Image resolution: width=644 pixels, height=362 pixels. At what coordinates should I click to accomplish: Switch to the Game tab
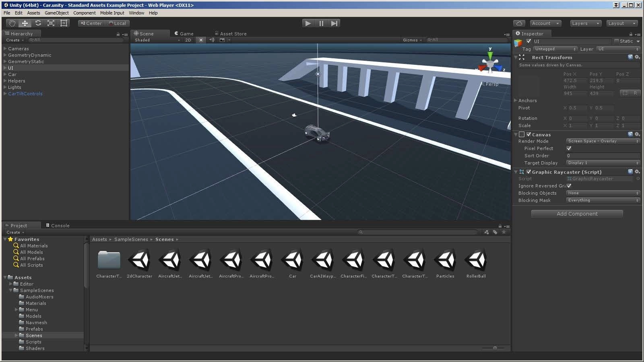184,34
